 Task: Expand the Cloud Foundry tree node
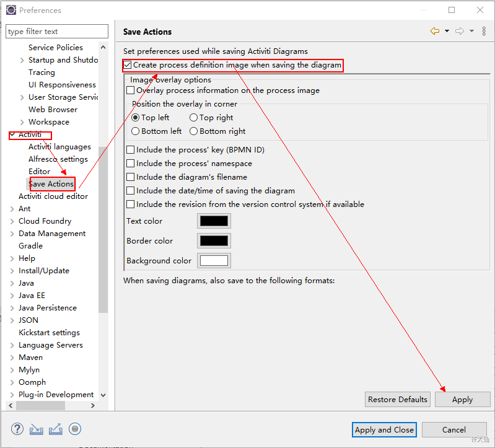[x=12, y=221]
